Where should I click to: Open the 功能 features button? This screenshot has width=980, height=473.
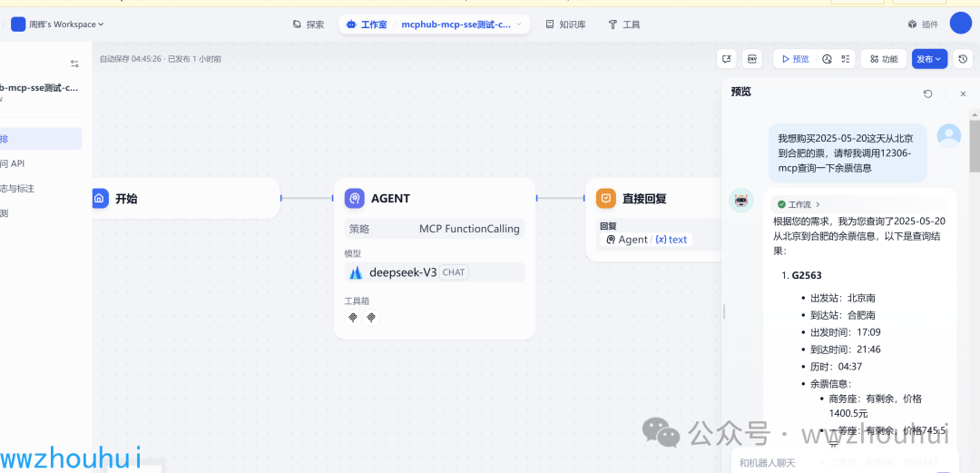pyautogui.click(x=884, y=59)
